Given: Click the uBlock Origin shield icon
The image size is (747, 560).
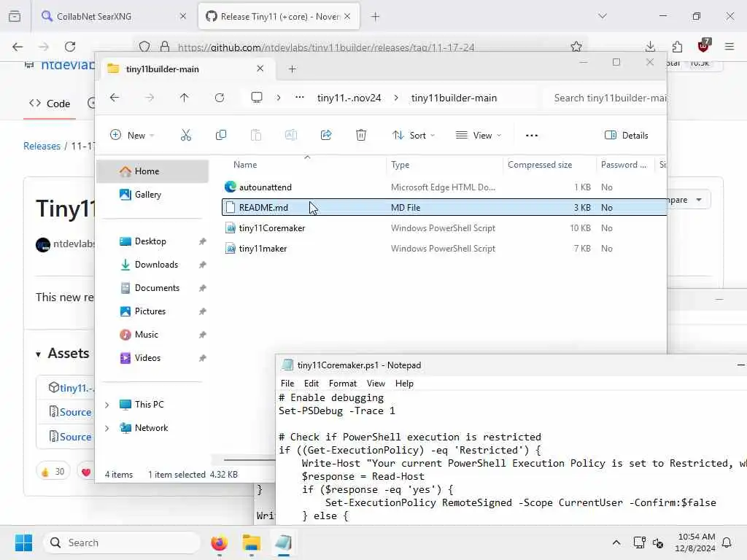Looking at the screenshot, I should tap(704, 46).
